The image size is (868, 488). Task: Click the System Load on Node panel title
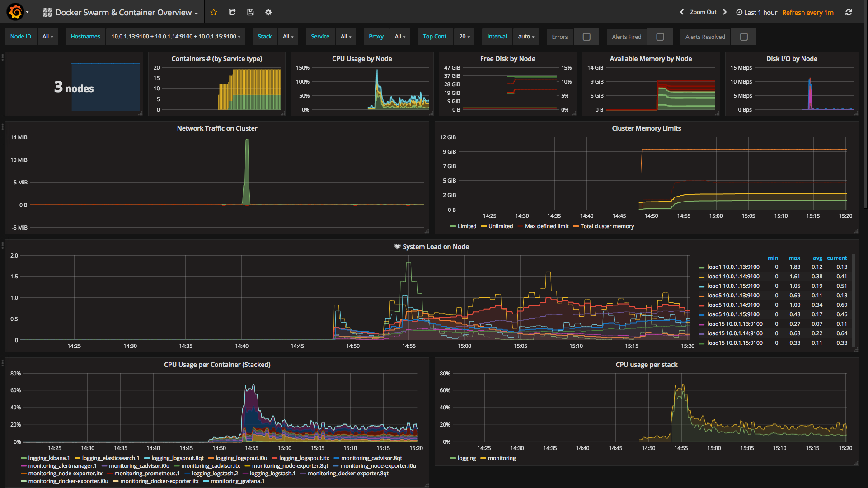tap(436, 247)
